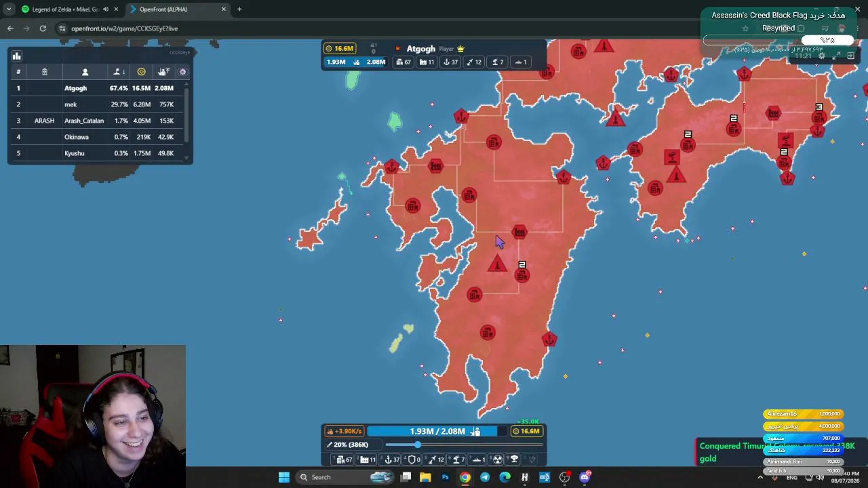The height and width of the screenshot is (488, 868).
Task: Switch to Legend of Zelda browser tab
Action: click(69, 9)
